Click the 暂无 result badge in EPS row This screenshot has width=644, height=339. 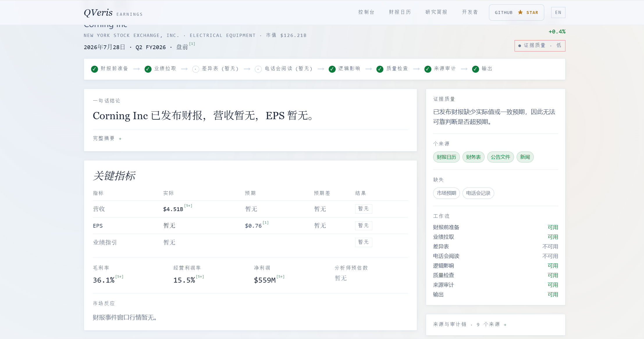[364, 226]
